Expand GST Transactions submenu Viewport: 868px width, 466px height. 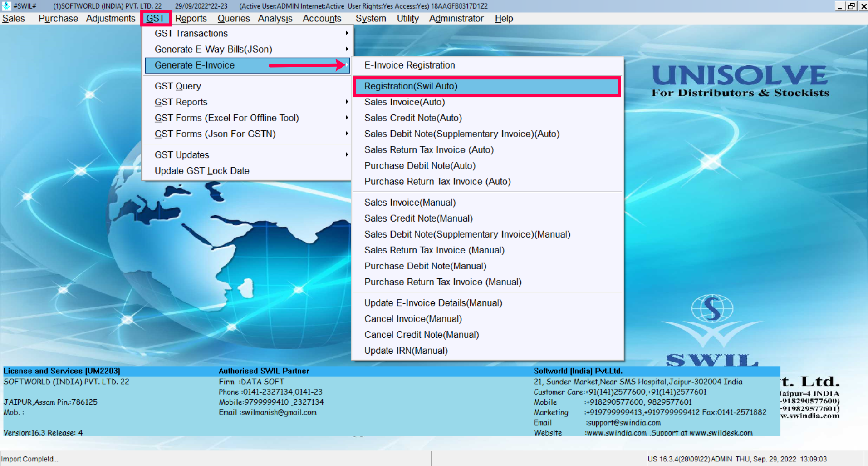[x=247, y=33]
